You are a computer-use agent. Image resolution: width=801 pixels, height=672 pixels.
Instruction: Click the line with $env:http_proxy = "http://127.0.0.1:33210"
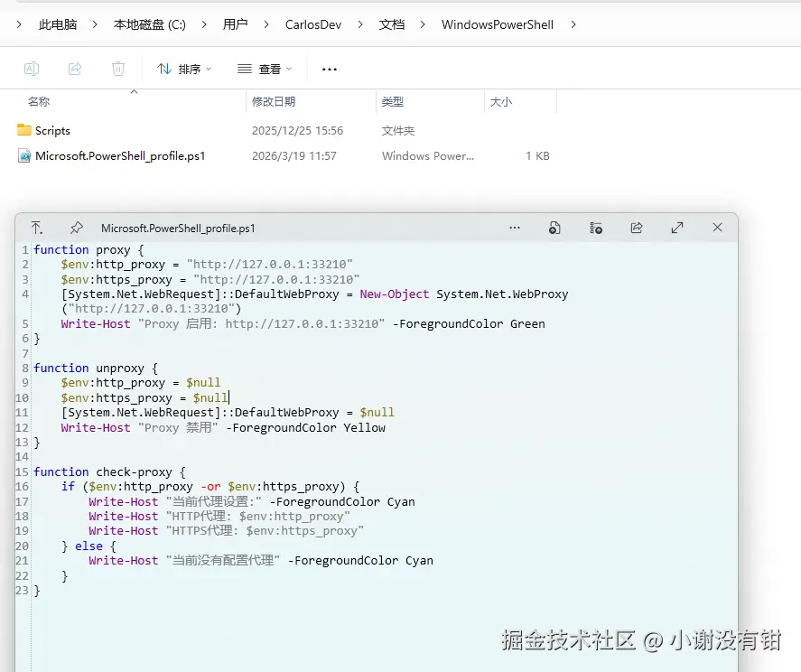(207, 265)
